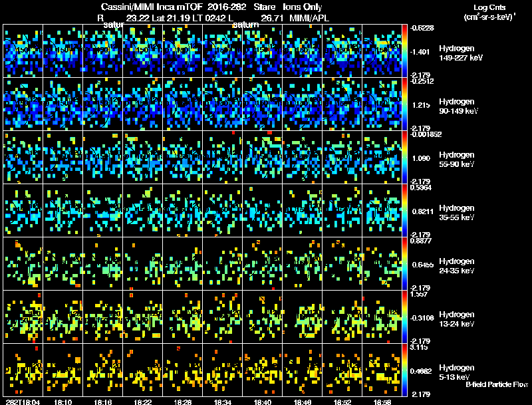Click the '18:10' time axis label
The width and height of the screenshot is (532, 405).
[x=63, y=402]
